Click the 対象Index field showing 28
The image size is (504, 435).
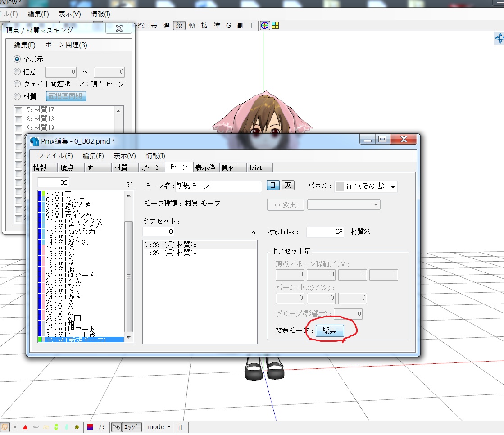(325, 231)
